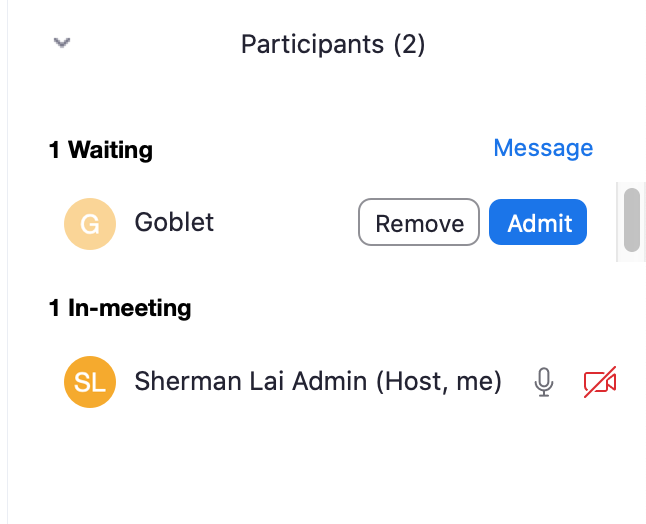Click the orange SL avatar icon
Screen dimensions: 646x524
[x=89, y=382]
